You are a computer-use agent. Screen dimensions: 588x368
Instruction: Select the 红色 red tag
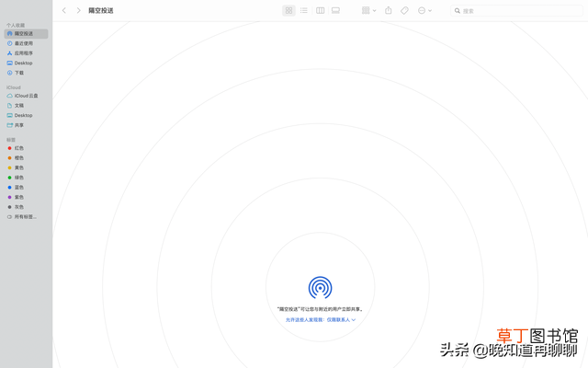[27, 148]
